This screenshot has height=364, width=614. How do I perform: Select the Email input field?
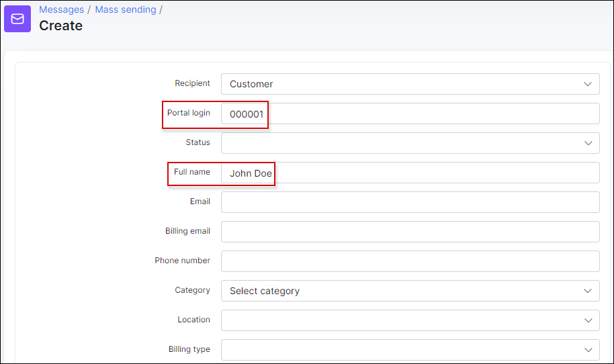410,202
